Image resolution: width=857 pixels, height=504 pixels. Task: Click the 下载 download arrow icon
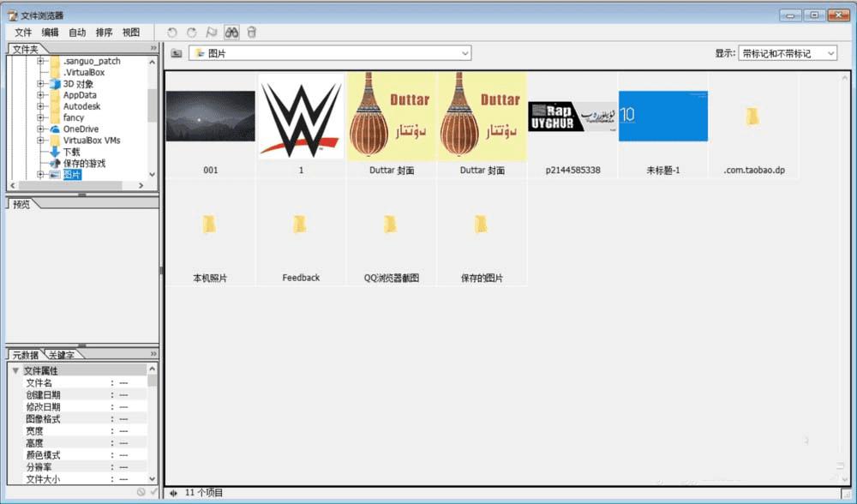[55, 152]
